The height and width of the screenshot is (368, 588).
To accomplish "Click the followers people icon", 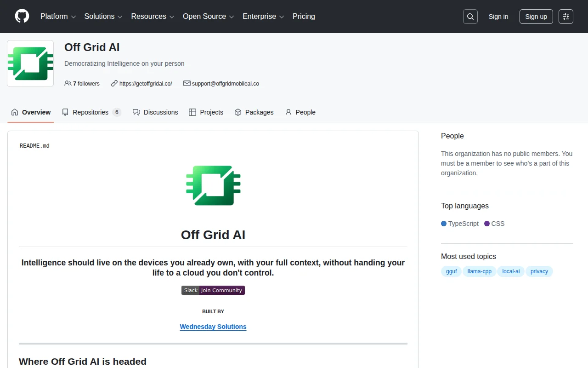I will click(x=68, y=84).
